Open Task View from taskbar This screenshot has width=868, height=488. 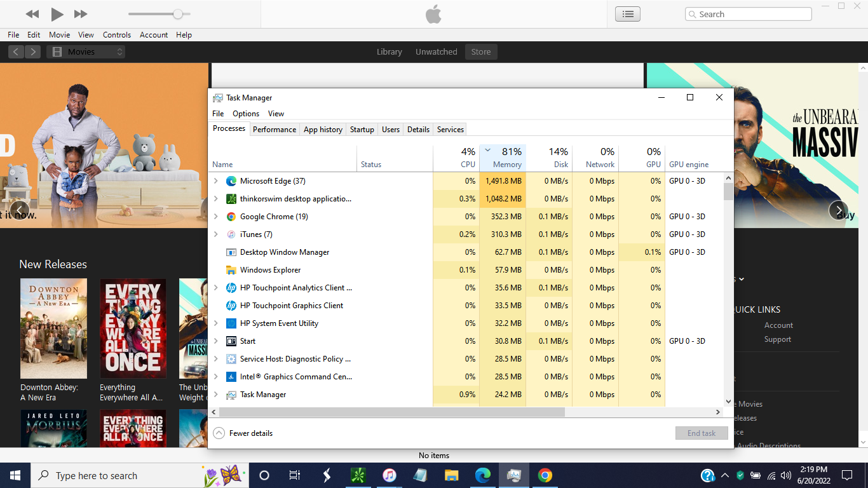click(x=295, y=475)
